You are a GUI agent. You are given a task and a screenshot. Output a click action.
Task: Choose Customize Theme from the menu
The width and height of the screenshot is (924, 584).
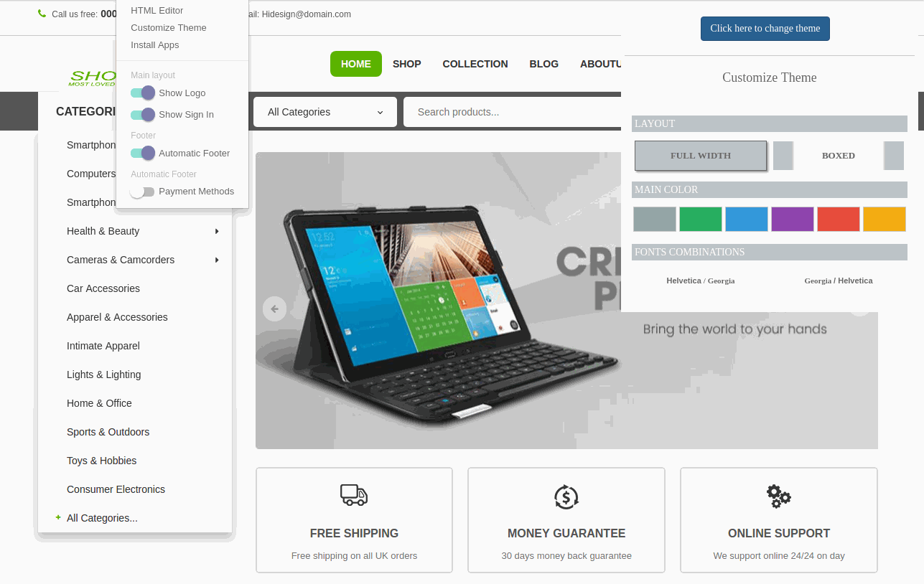tap(169, 27)
